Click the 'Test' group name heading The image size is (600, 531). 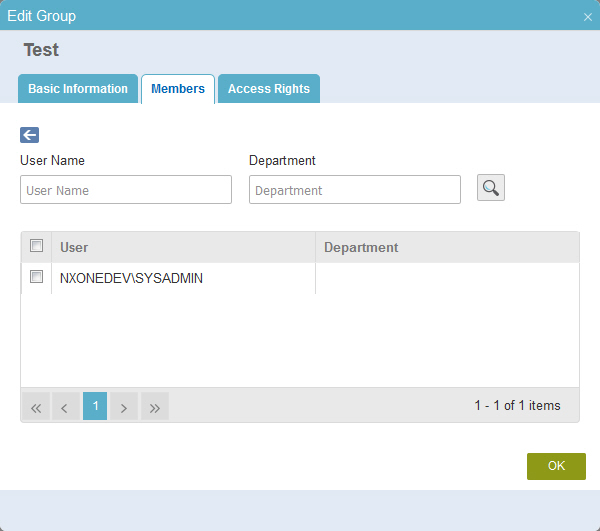coord(41,50)
